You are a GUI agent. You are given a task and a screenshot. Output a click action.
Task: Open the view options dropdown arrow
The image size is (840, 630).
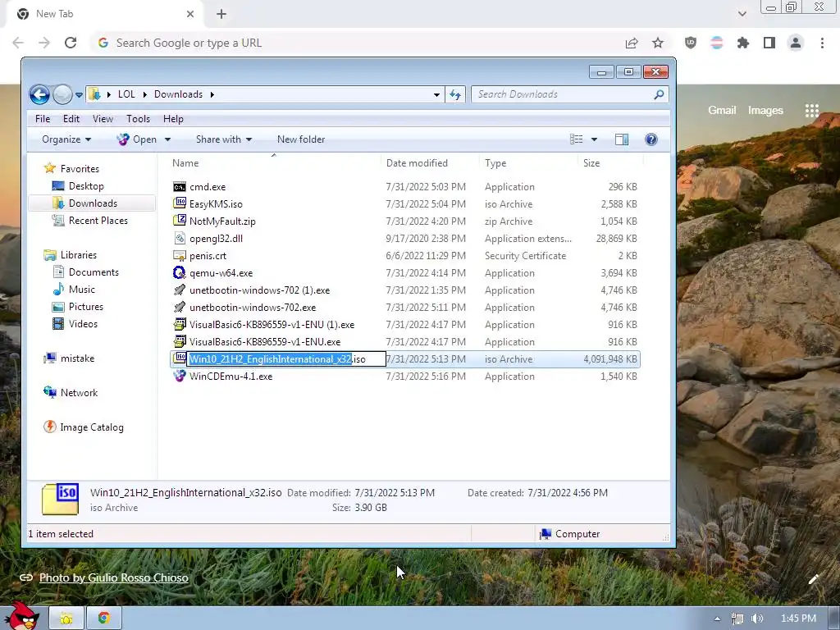coord(594,139)
